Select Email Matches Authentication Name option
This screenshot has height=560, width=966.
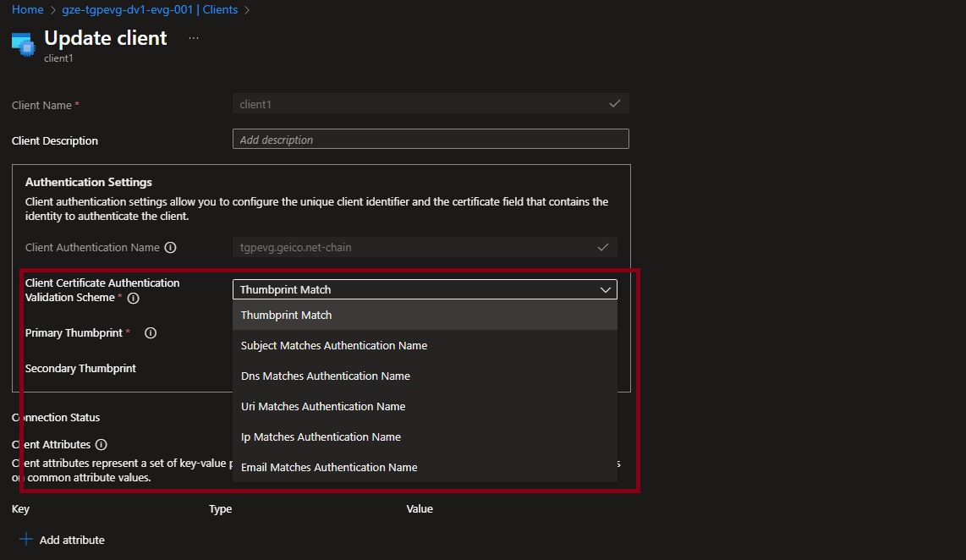click(x=329, y=467)
